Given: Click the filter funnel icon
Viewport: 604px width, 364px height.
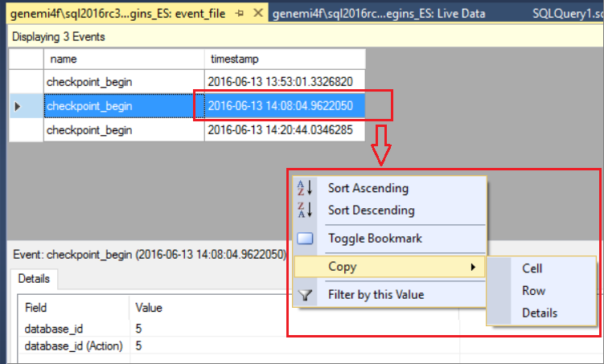Looking at the screenshot, I should click(305, 295).
